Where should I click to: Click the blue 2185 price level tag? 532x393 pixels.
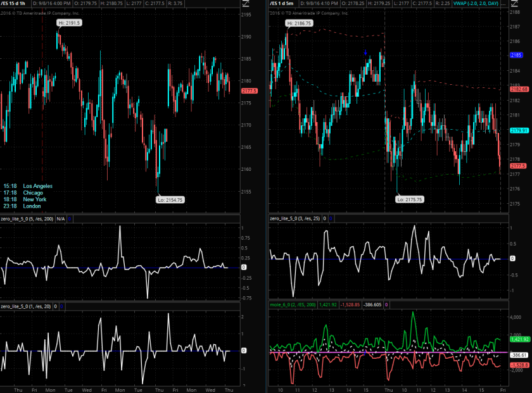tap(516, 56)
